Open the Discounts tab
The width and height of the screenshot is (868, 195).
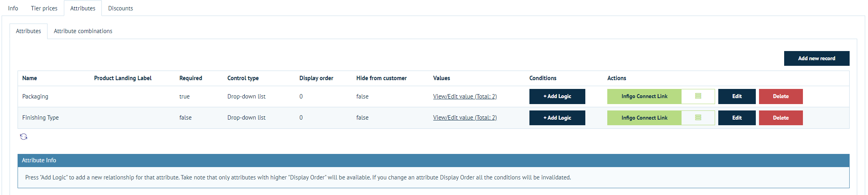(121, 8)
